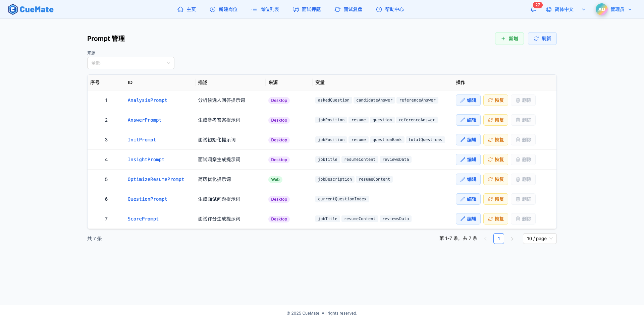Open the language switcher chevron
The width and height of the screenshot is (644, 321).
point(584,9)
